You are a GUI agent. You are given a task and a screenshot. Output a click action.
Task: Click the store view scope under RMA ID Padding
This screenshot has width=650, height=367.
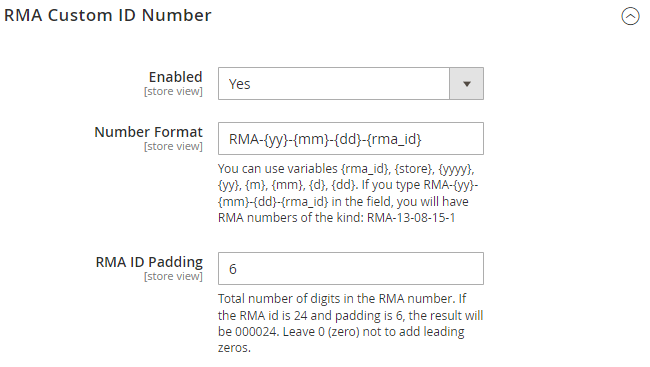click(173, 276)
